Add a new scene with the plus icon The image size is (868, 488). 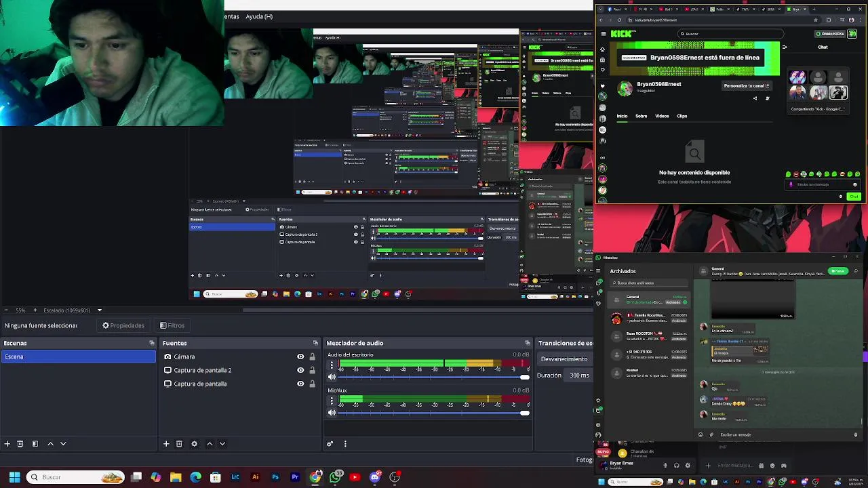pos(7,444)
